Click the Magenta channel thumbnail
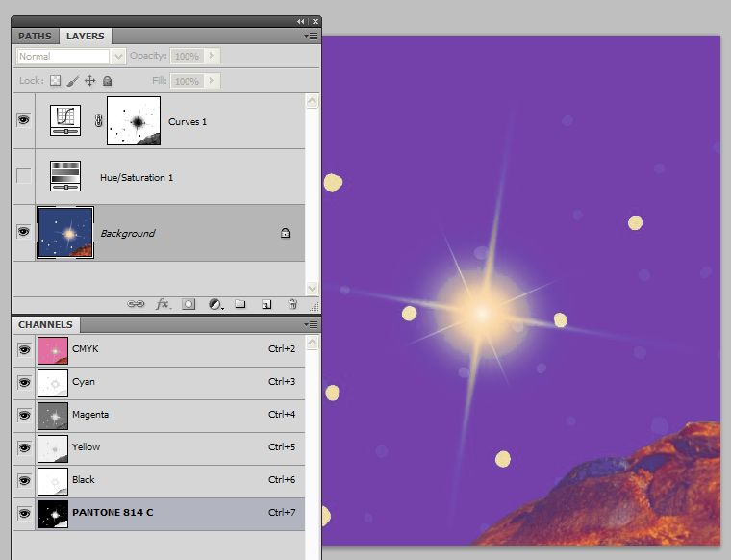This screenshot has height=560, width=731. (x=53, y=416)
